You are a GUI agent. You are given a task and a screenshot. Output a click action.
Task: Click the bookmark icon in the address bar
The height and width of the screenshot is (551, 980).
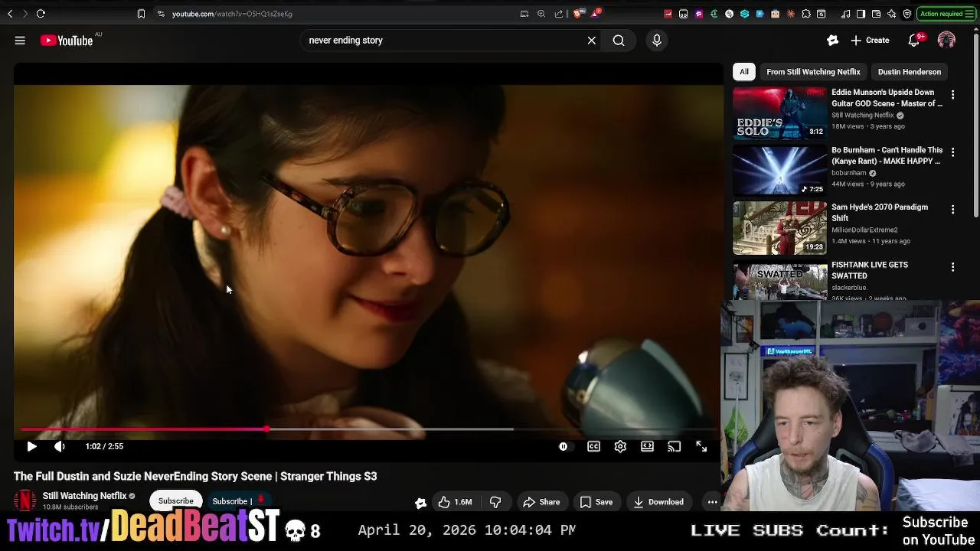141,14
